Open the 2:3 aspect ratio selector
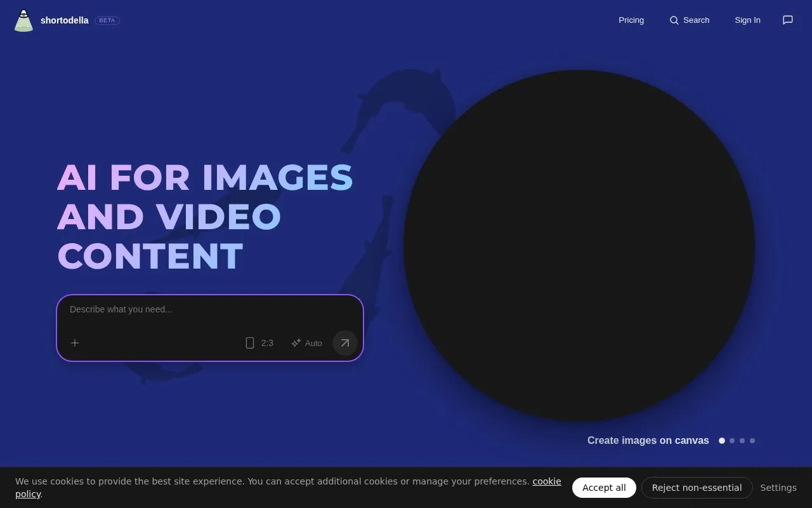This screenshot has width=812, height=508. tap(259, 343)
